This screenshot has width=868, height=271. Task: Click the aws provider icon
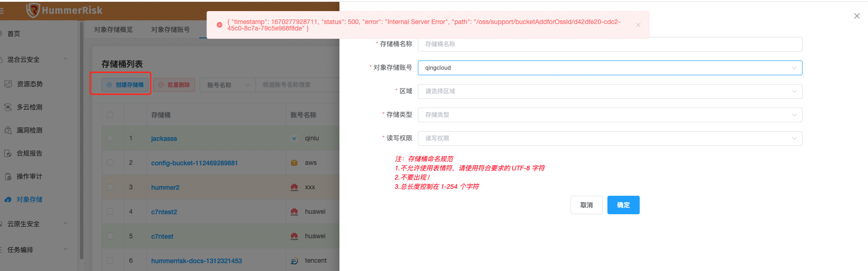click(x=294, y=163)
